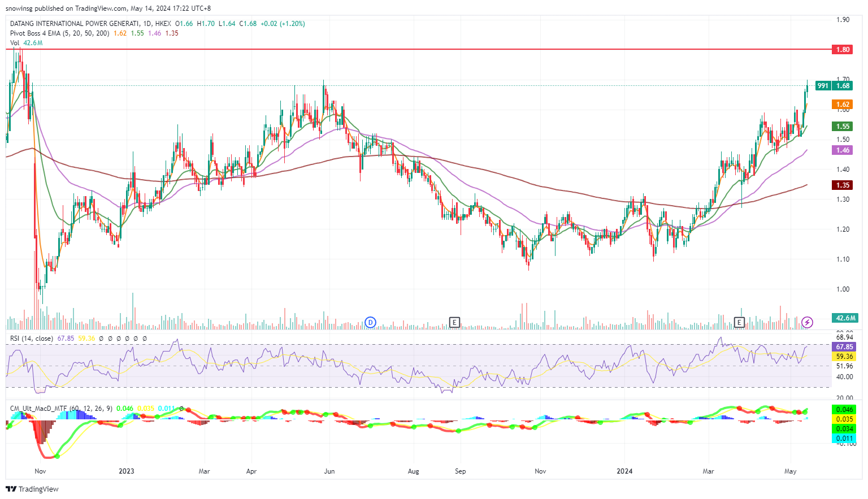Click the TradingView logo at the bottom
The width and height of the screenshot is (868, 499).
pos(32,489)
